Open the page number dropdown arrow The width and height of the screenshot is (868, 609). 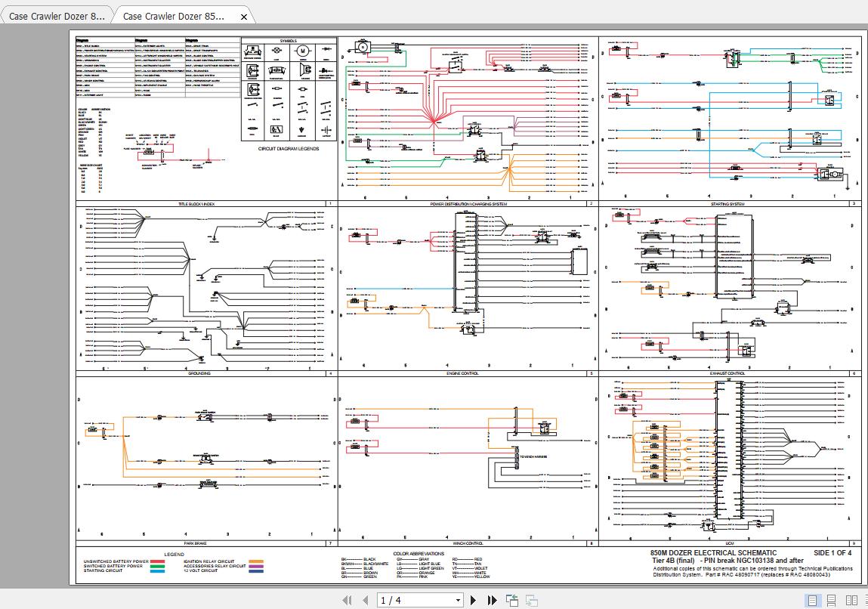pos(457,601)
